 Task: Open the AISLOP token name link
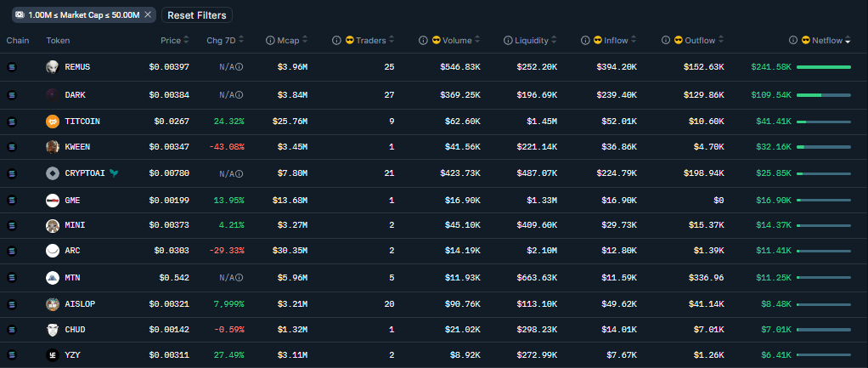pyautogui.click(x=81, y=304)
